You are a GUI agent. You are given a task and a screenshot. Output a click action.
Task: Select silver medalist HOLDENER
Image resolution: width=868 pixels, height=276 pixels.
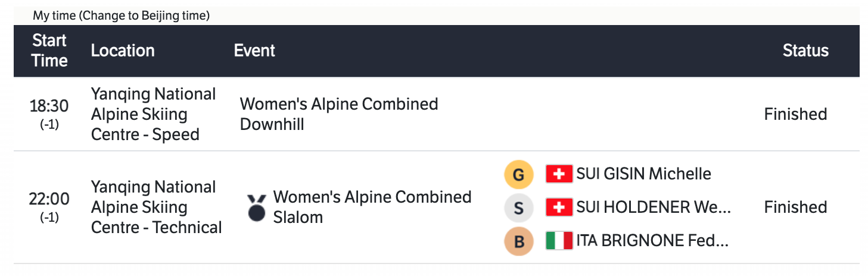pos(653,207)
